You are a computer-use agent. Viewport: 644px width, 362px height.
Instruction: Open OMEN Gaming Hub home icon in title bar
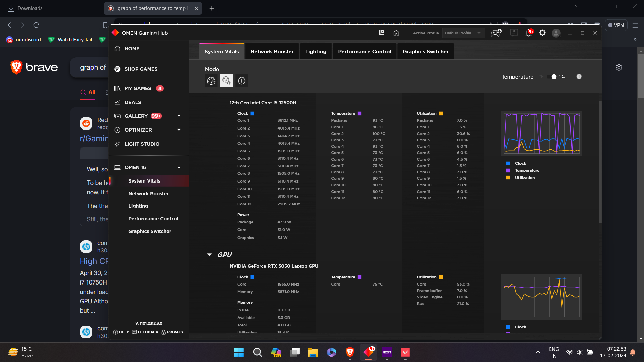tap(396, 33)
